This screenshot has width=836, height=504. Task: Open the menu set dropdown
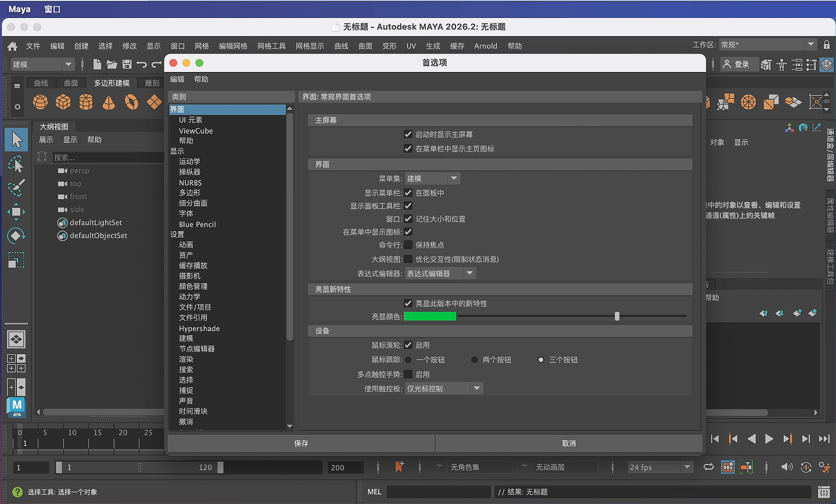(x=433, y=179)
